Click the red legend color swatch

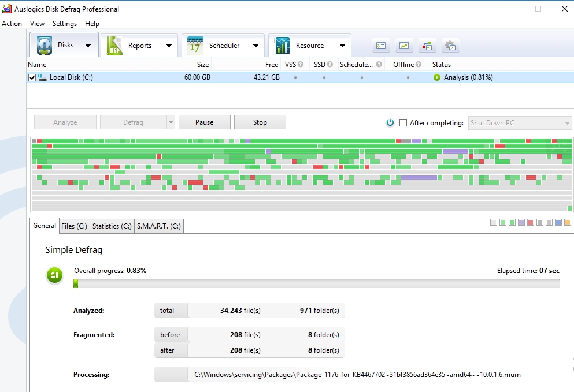click(531, 222)
